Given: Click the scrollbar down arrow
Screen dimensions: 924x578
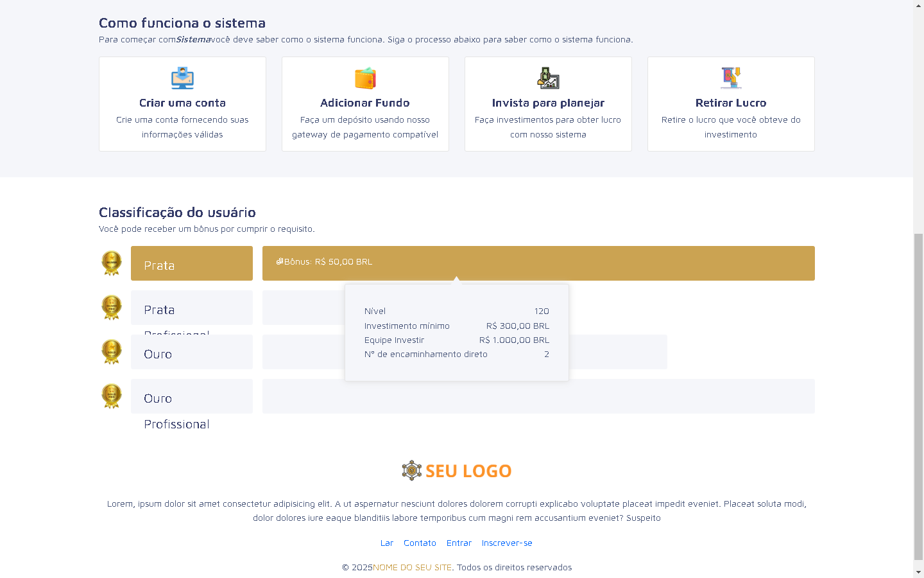Looking at the screenshot, I should [x=918, y=572].
